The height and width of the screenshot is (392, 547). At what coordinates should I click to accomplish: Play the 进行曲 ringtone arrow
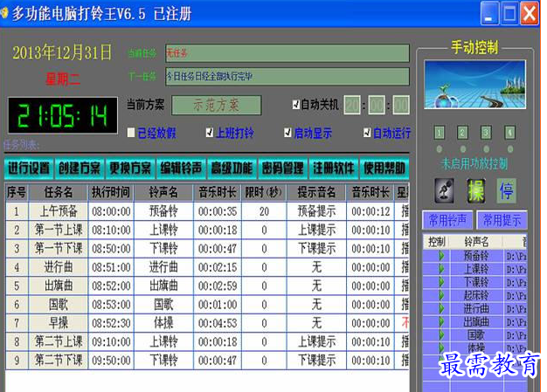click(x=441, y=308)
